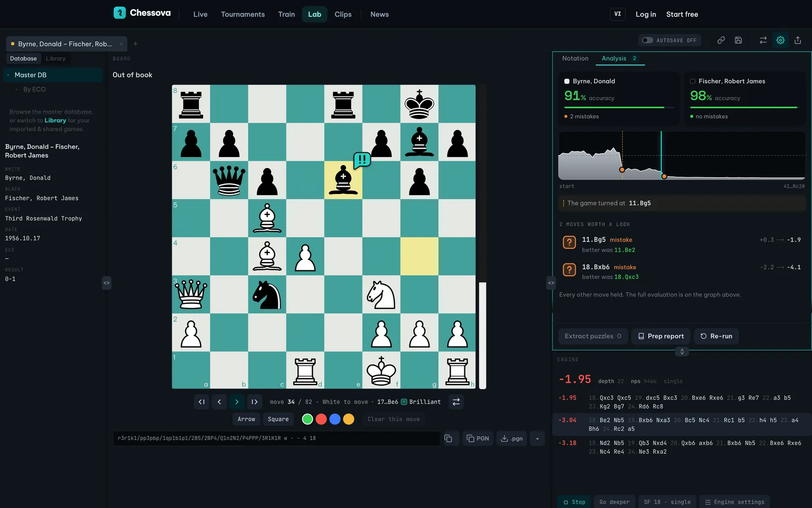Flip the board with the swap icon
The image size is (812, 508).
(456, 402)
